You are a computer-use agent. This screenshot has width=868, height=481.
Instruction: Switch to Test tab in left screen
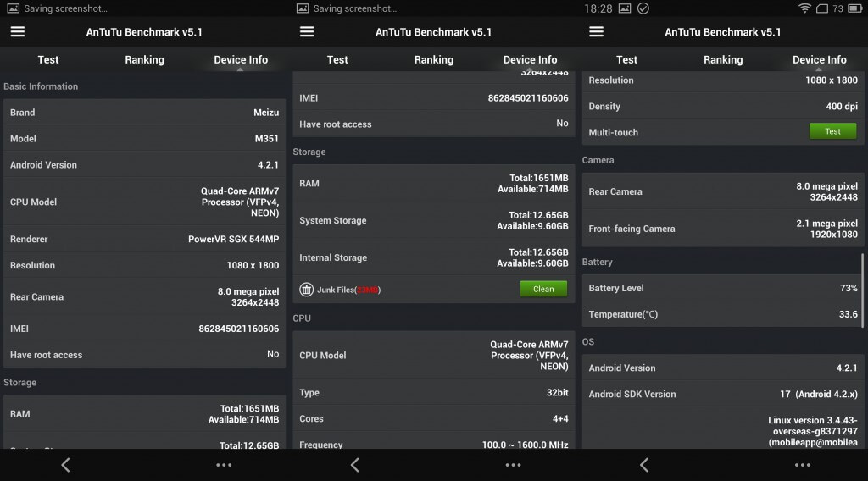click(x=48, y=60)
